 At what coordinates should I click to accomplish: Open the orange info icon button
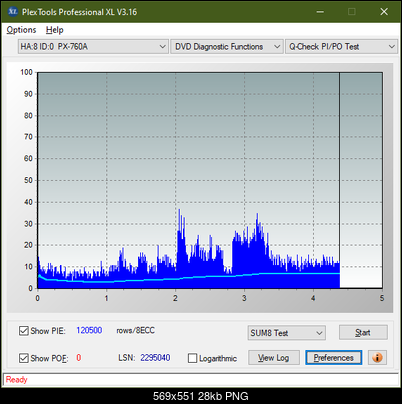pyautogui.click(x=377, y=358)
